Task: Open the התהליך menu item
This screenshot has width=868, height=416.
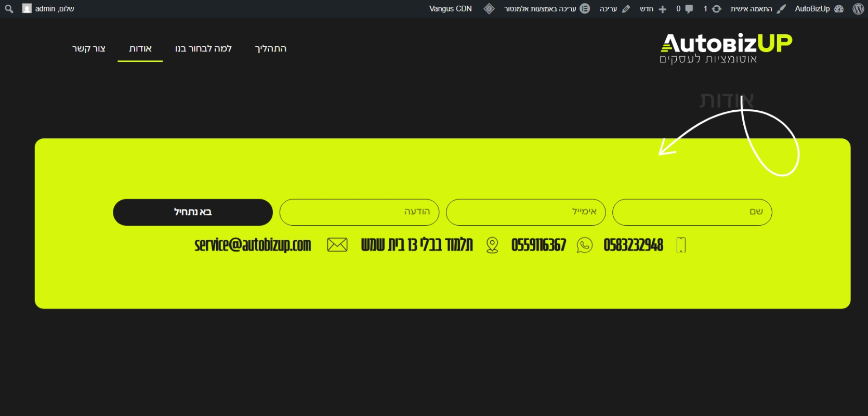Action: tap(271, 48)
